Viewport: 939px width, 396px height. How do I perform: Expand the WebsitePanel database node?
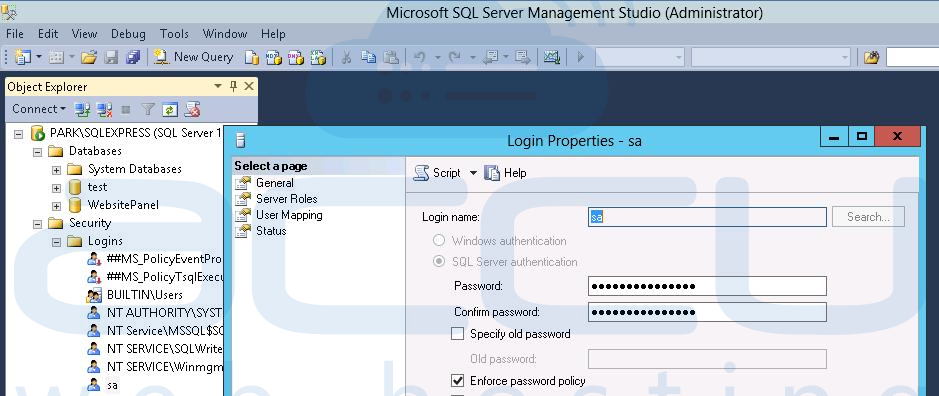click(x=56, y=205)
